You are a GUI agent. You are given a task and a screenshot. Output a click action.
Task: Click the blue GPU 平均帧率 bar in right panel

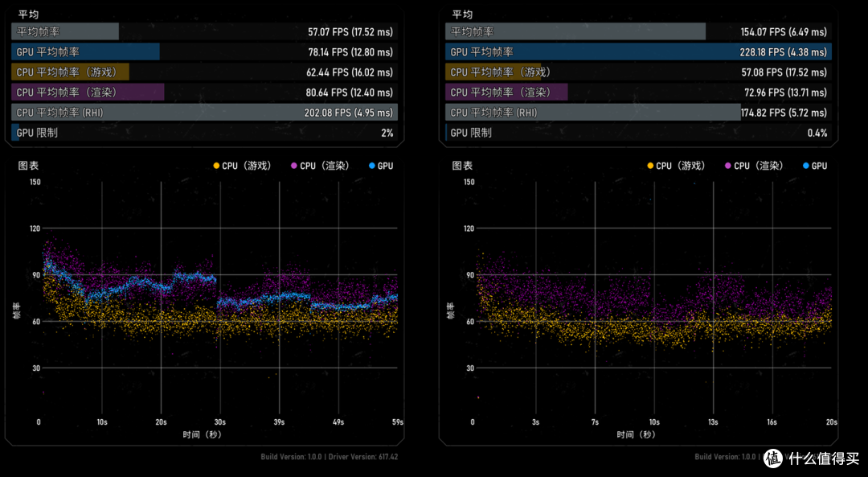click(x=638, y=51)
